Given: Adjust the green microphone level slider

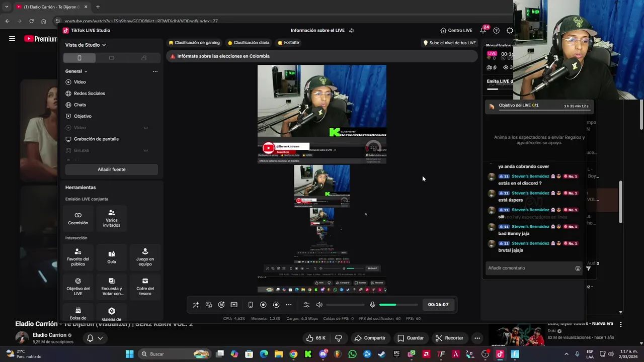Looking at the screenshot, I should pos(398,305).
